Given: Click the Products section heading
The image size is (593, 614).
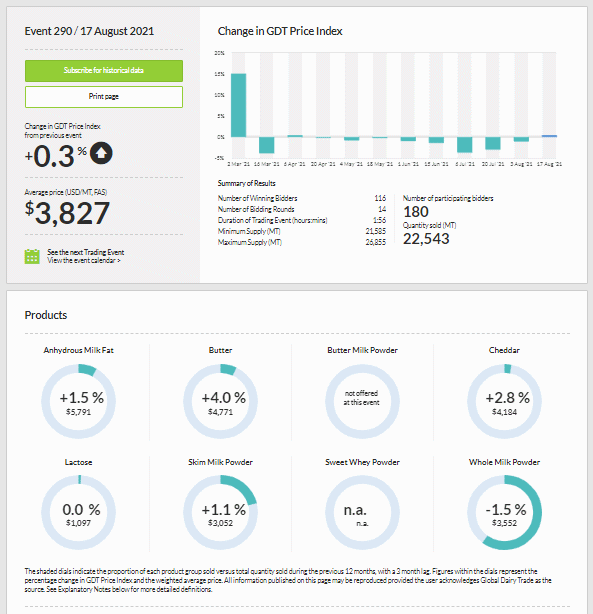Looking at the screenshot, I should point(46,315).
